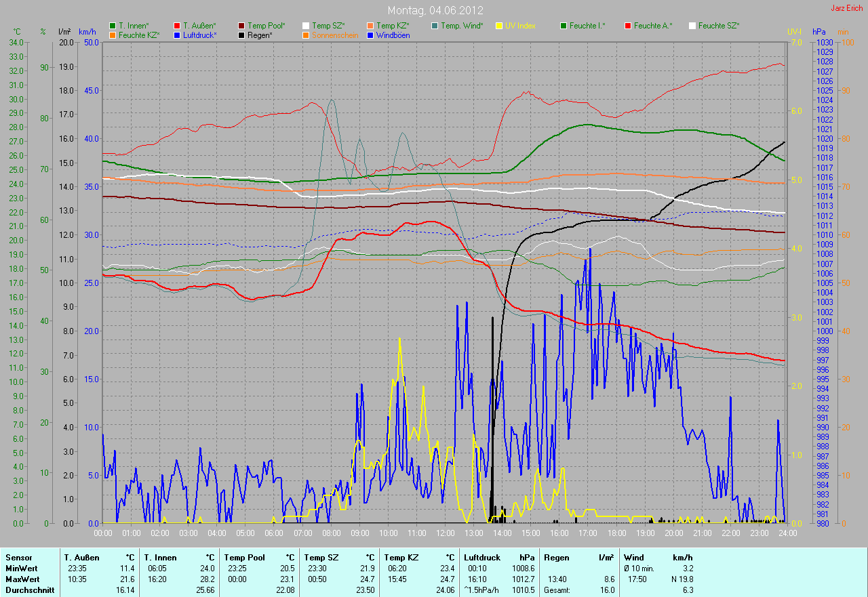Click the chart title Montag, 04.06.2012
The height and width of the screenshot is (597, 868).
(x=434, y=11)
